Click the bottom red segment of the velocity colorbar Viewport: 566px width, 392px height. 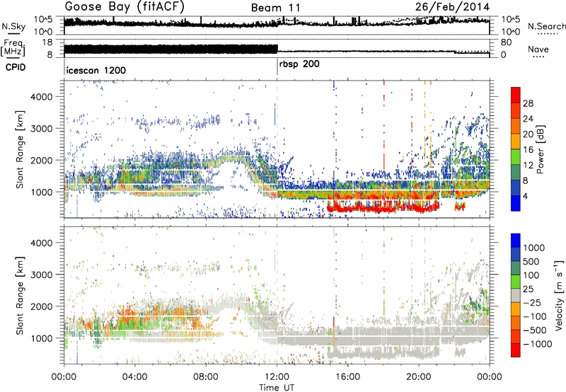pos(516,350)
